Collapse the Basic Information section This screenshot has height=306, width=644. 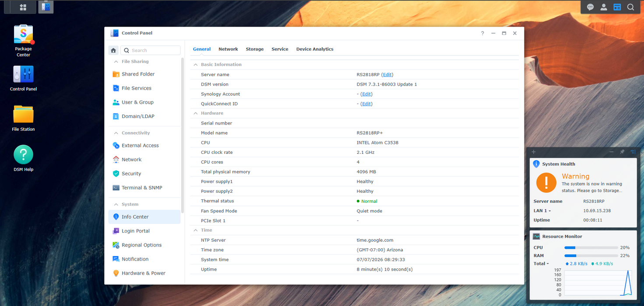click(196, 65)
